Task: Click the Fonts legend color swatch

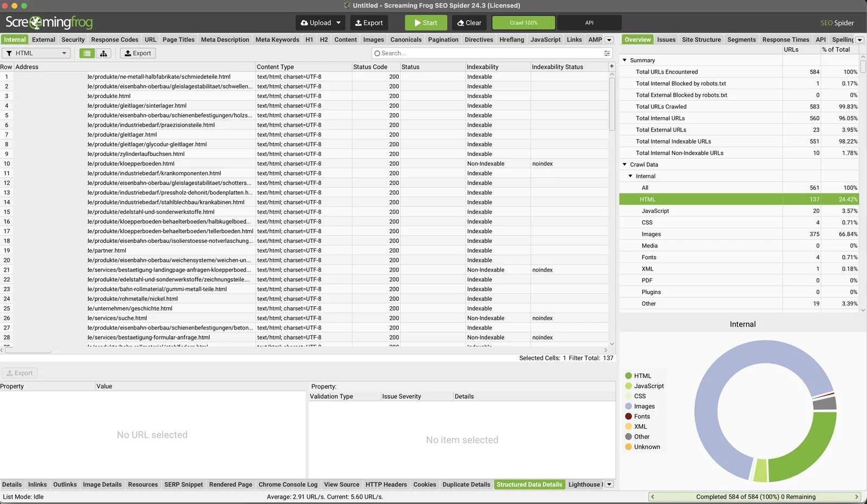Action: tap(629, 416)
